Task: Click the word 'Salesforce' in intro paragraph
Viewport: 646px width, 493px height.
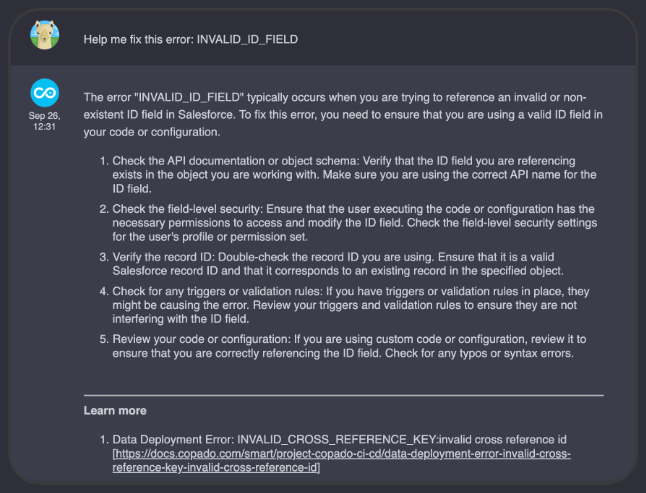Action: pos(206,114)
